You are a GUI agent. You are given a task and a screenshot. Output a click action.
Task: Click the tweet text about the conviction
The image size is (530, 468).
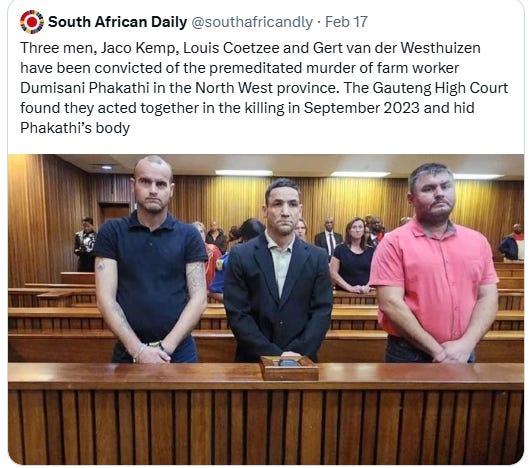264,88
